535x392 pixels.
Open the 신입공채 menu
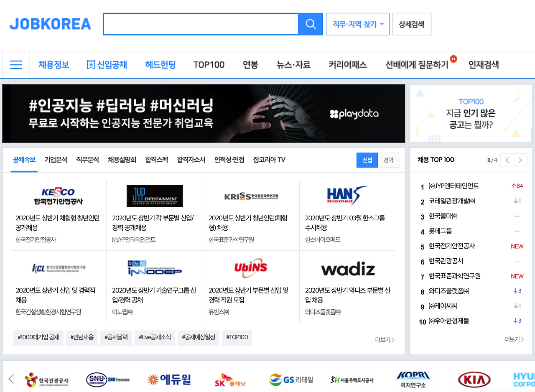click(107, 65)
